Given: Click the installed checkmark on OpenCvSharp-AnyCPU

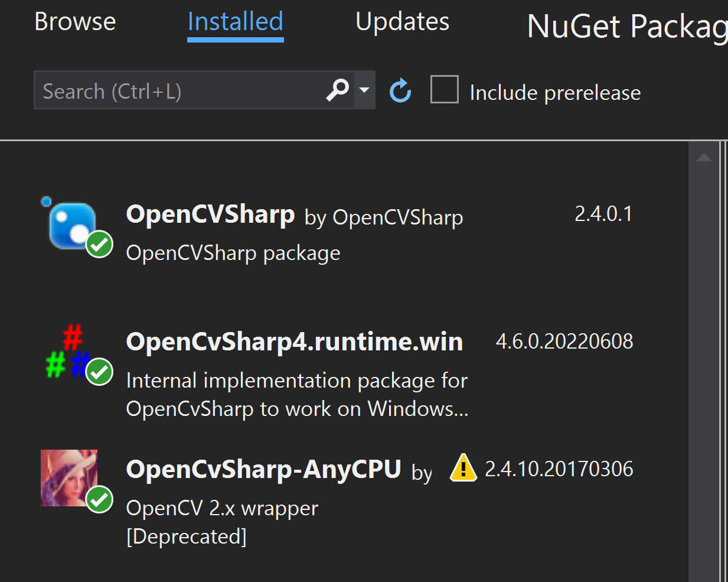Looking at the screenshot, I should (x=99, y=499).
